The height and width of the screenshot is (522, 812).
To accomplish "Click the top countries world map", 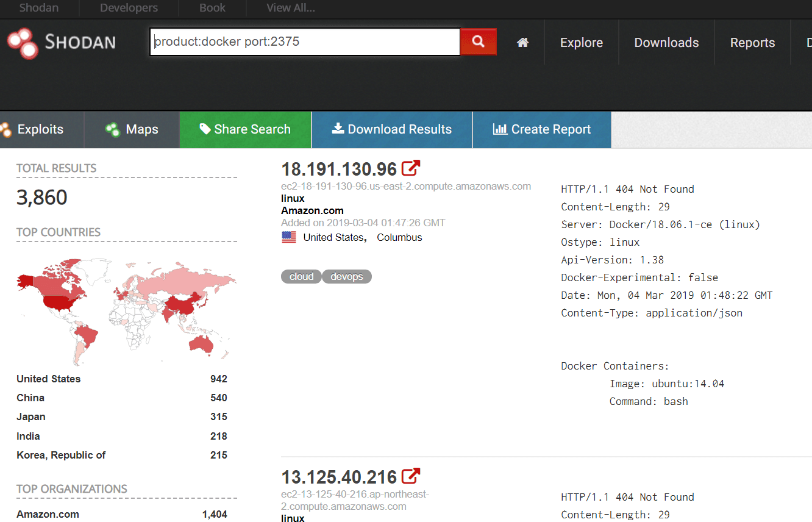I will point(126,310).
